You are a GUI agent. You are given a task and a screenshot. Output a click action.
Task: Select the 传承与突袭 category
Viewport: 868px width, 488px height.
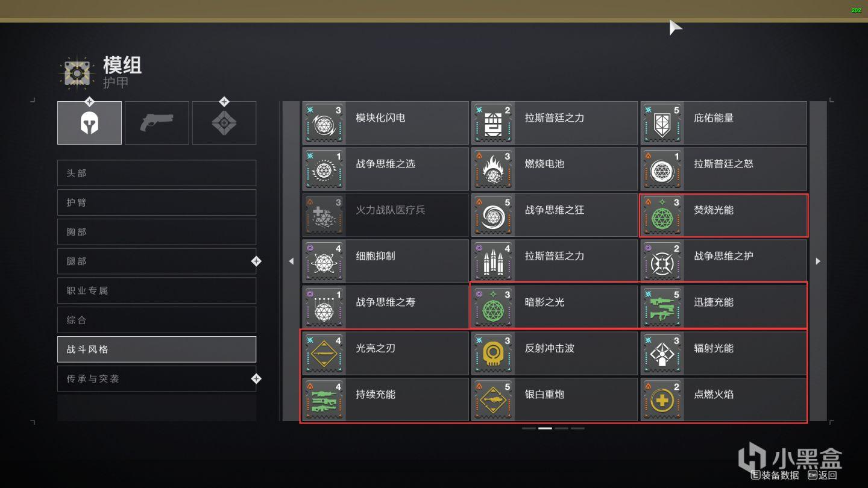pos(157,378)
